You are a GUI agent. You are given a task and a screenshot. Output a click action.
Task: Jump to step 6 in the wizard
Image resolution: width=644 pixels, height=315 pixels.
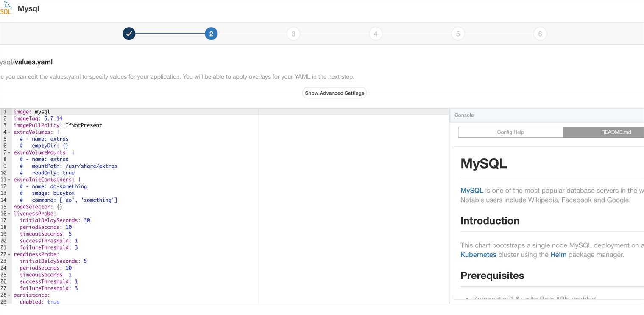[540, 34]
